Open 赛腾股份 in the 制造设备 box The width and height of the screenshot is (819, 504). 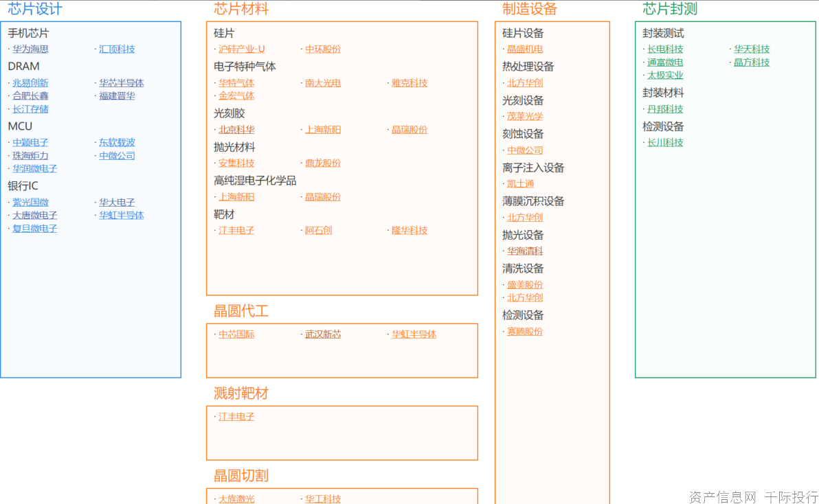coord(525,332)
